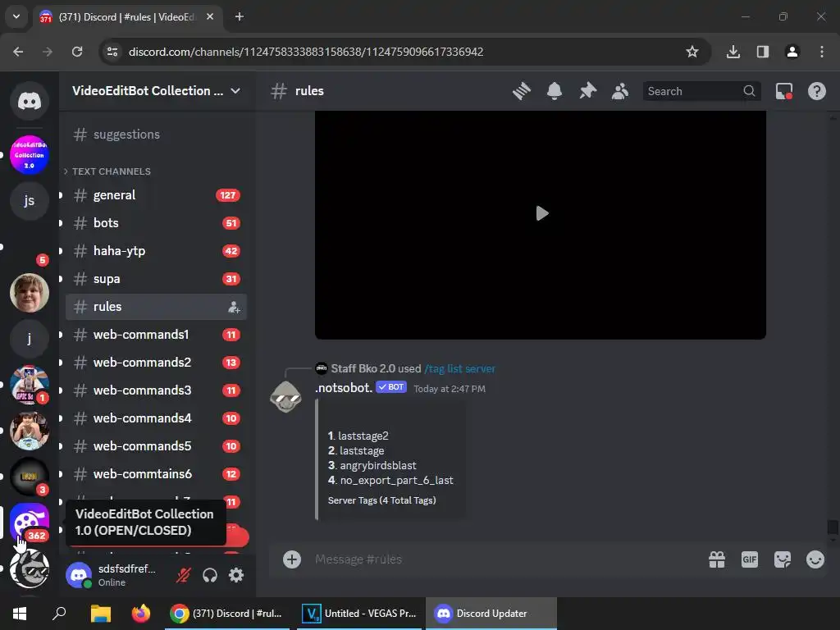Open User Settings gear
The image size is (840, 630).
click(236, 575)
